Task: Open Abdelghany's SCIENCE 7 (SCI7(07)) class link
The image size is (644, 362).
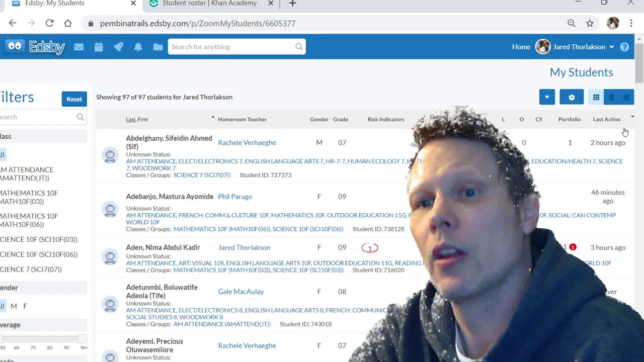Action: tap(202, 175)
